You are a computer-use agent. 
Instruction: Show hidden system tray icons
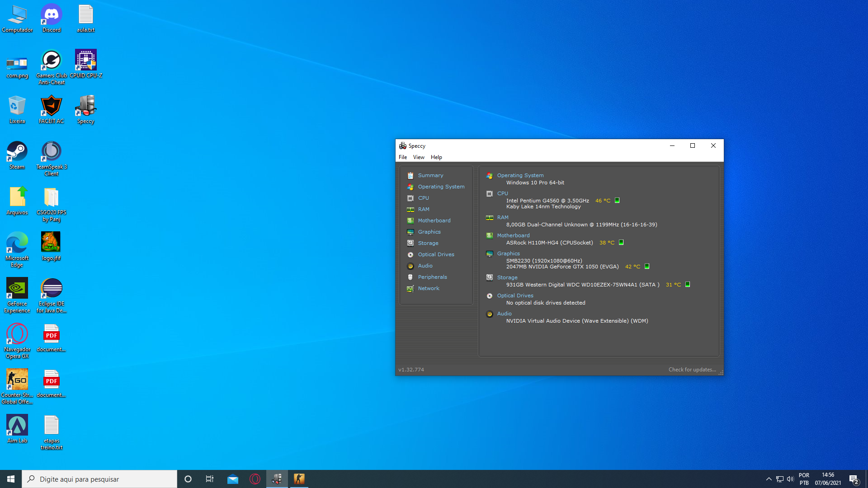tap(769, 479)
